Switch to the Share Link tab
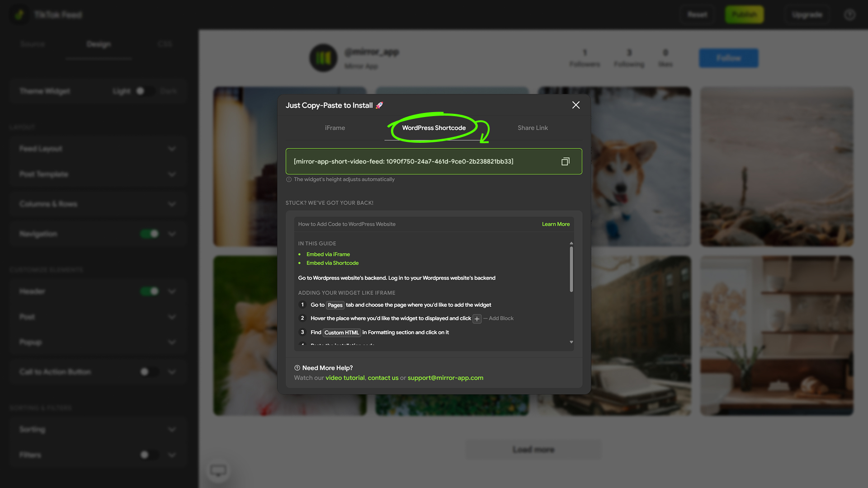 click(x=533, y=128)
